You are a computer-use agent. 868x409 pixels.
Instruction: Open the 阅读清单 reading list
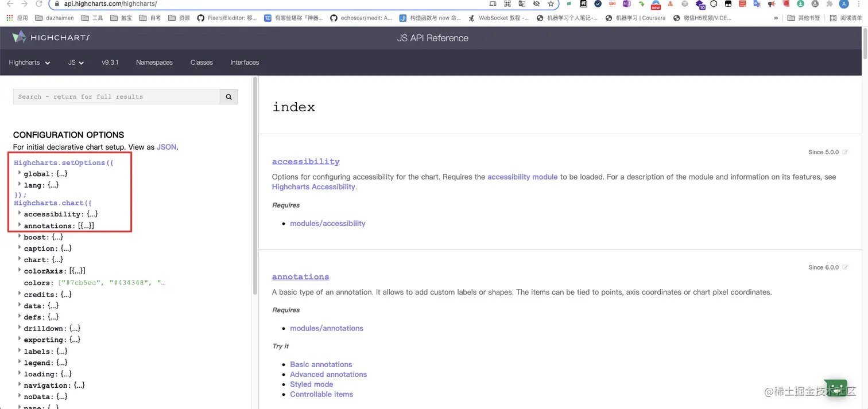point(846,18)
